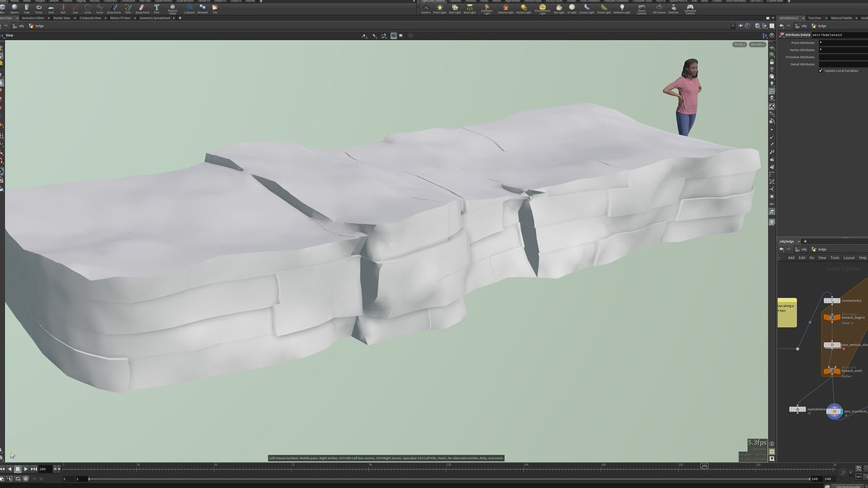Create a Sky Light from the shelf
Screen dimensions: 868x488
click(559, 7)
